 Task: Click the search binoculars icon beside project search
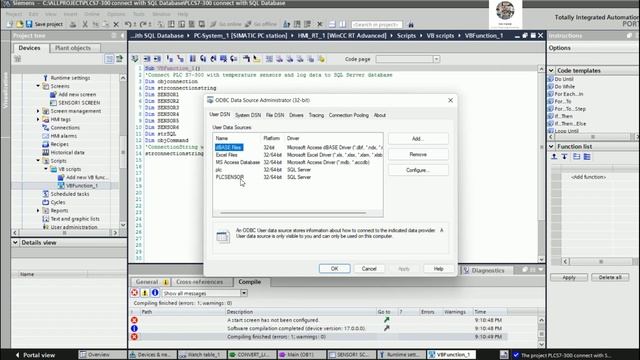411,24
